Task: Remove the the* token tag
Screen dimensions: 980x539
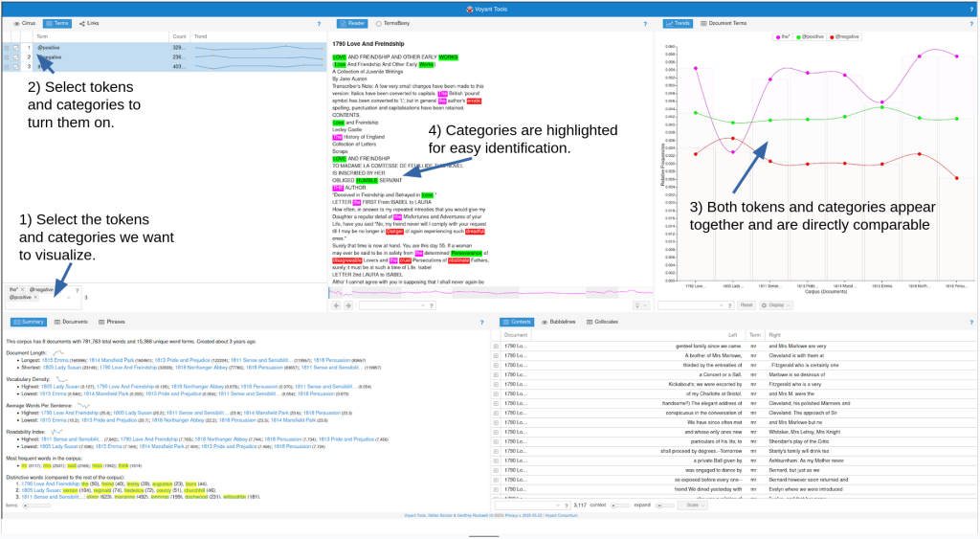Action: point(23,289)
